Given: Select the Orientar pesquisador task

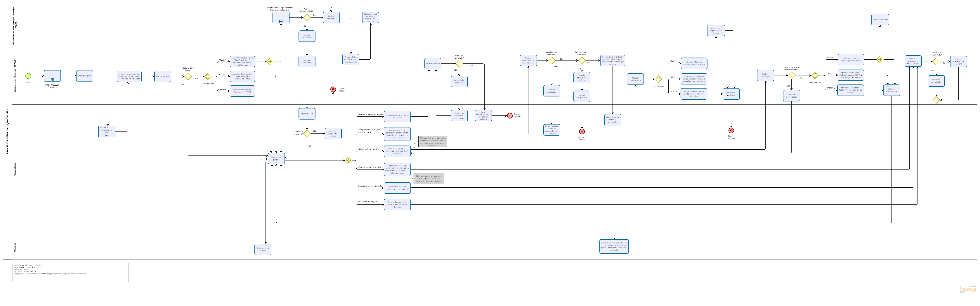Looking at the screenshot, I should (791, 96).
